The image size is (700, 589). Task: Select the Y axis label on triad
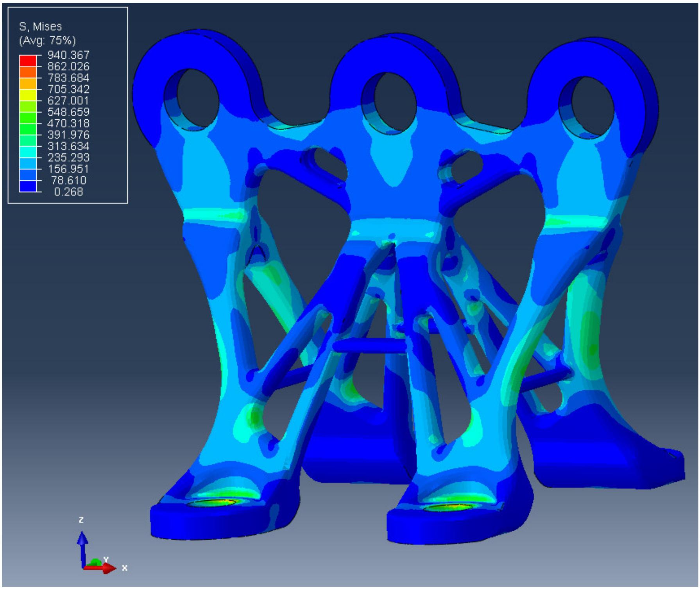pyautogui.click(x=106, y=560)
